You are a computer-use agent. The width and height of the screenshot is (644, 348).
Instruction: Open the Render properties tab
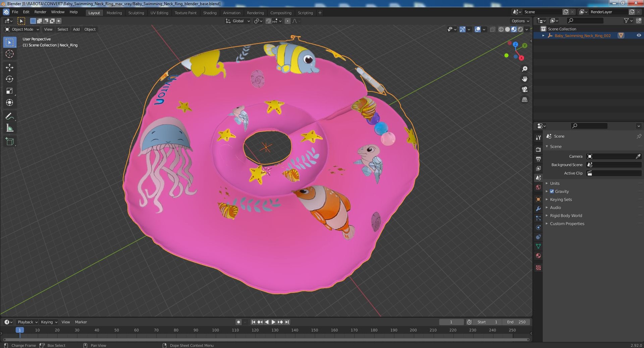click(x=538, y=149)
